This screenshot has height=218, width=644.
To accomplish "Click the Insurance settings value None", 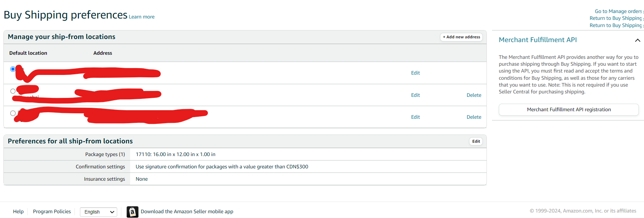I will click(x=142, y=179).
